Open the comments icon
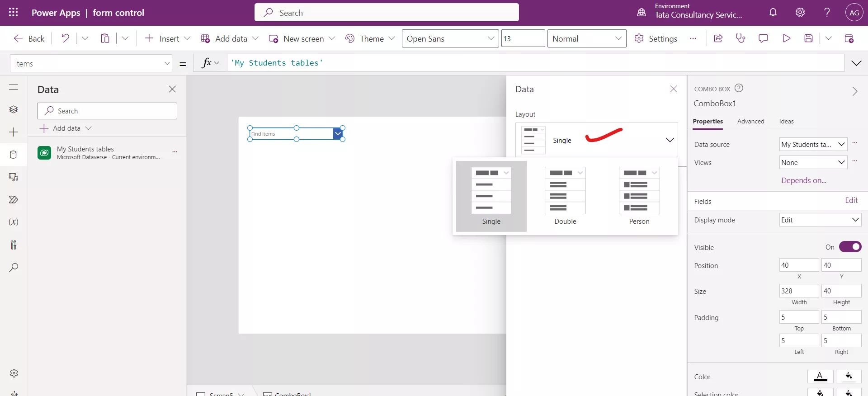868x396 pixels. (x=763, y=38)
